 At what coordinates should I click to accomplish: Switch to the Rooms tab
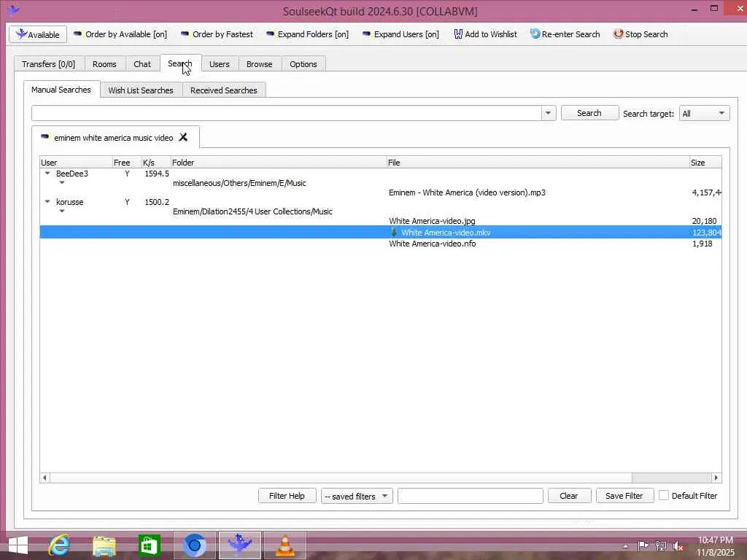click(104, 64)
